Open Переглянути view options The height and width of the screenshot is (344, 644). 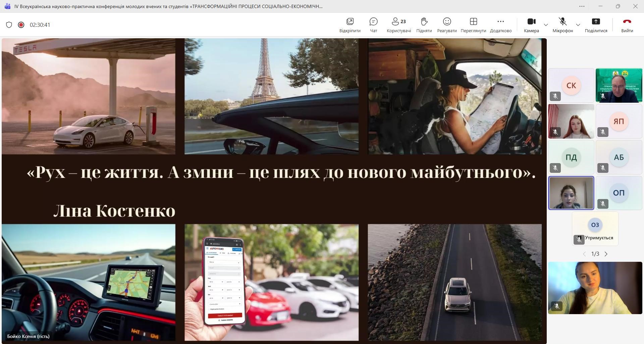tap(473, 25)
